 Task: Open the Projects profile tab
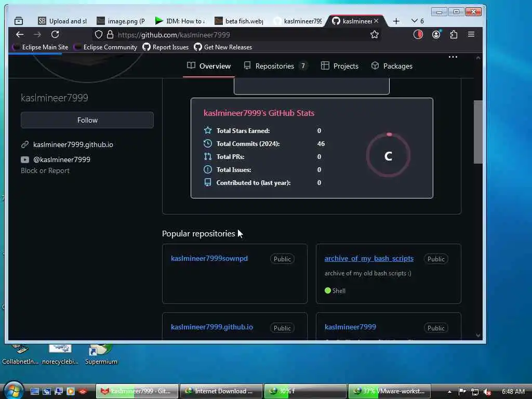(x=340, y=66)
